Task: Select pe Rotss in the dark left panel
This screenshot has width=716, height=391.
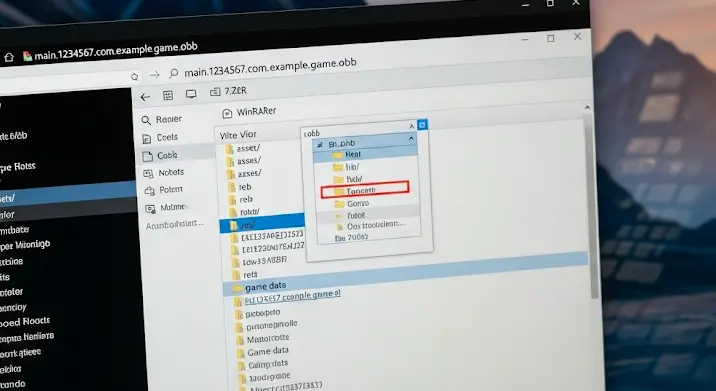Action: click(x=18, y=168)
